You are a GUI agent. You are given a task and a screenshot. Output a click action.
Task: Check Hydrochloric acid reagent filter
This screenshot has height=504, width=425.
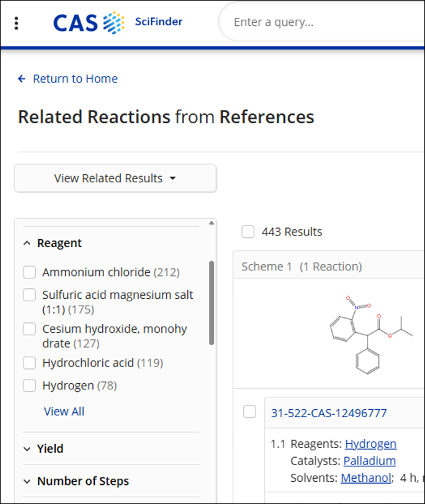point(29,363)
